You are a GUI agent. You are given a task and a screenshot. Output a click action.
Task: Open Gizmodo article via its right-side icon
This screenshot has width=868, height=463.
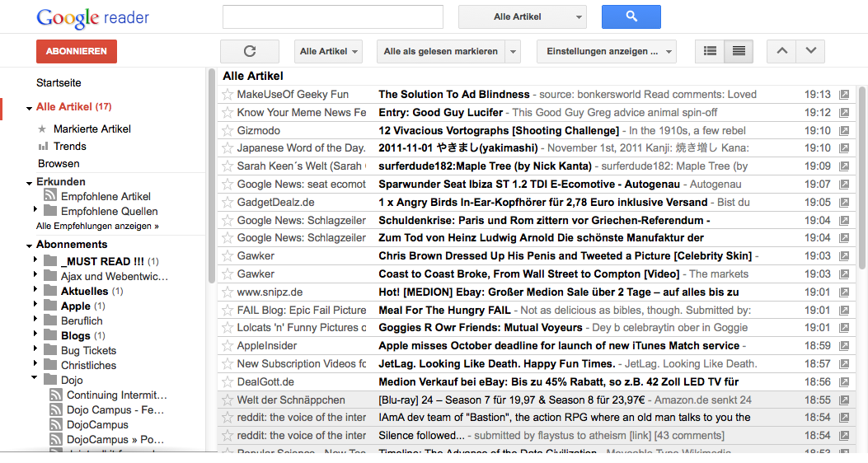click(x=844, y=130)
